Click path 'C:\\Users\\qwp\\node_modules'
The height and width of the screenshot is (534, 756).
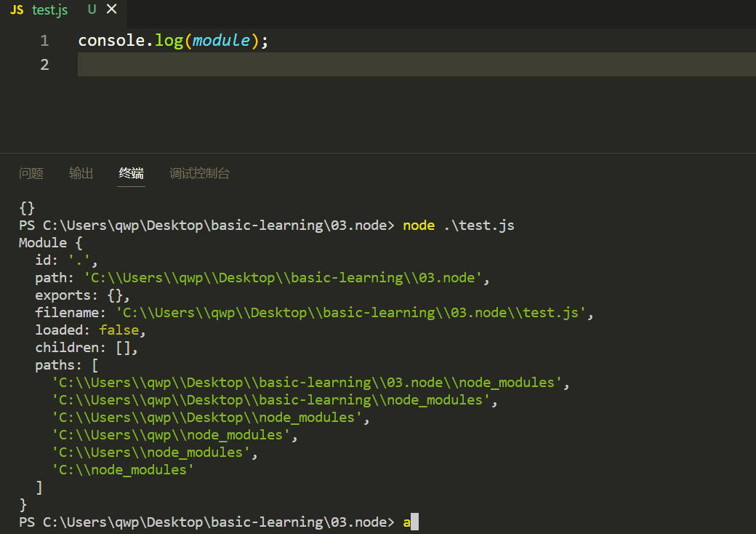click(174, 435)
